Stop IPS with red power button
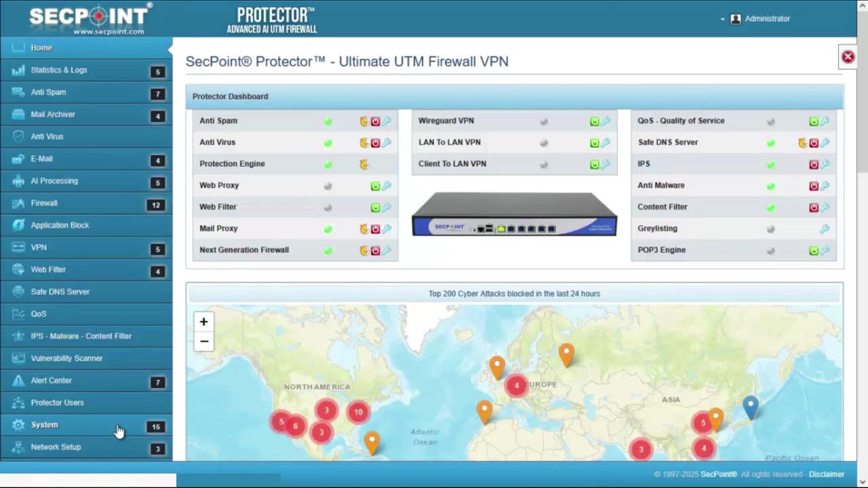Screen dimensions: 868x488 click(814, 165)
